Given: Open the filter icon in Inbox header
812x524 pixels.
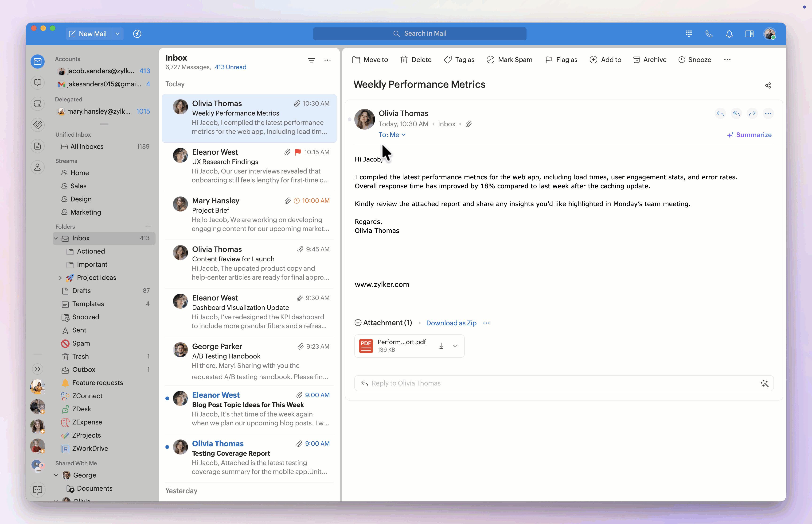Looking at the screenshot, I should coord(311,60).
